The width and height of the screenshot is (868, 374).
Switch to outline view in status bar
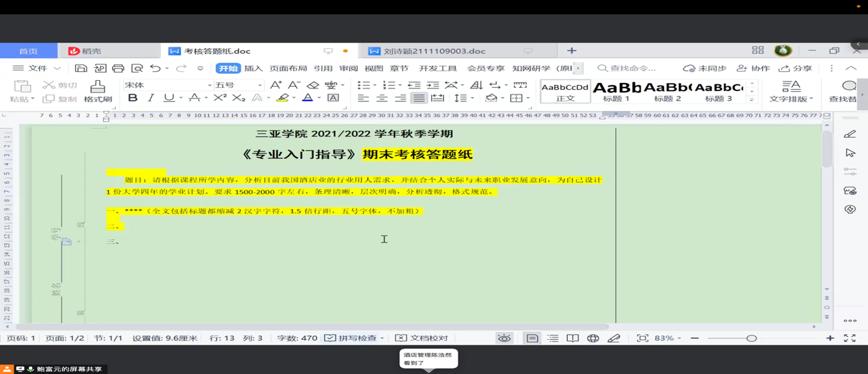point(553,338)
